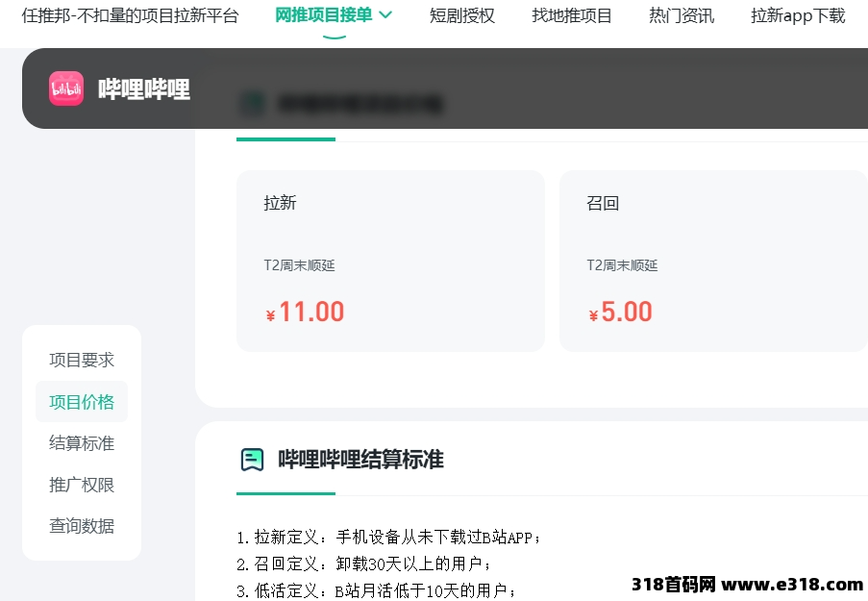Screen dimensions: 868x601
Task: Click the 哔哩哔哩结算标准 heading
Action: pyautogui.click(x=360, y=460)
